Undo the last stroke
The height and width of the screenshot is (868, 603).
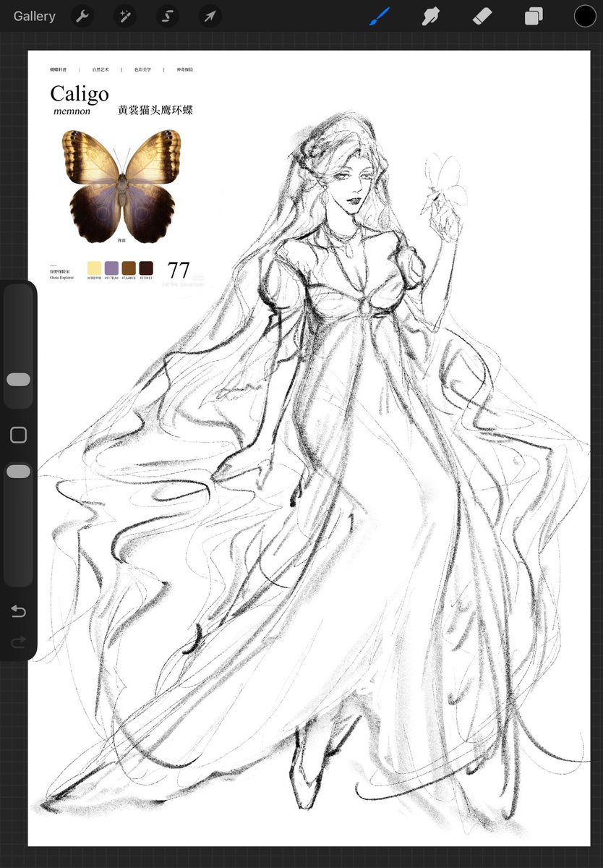[x=19, y=612]
